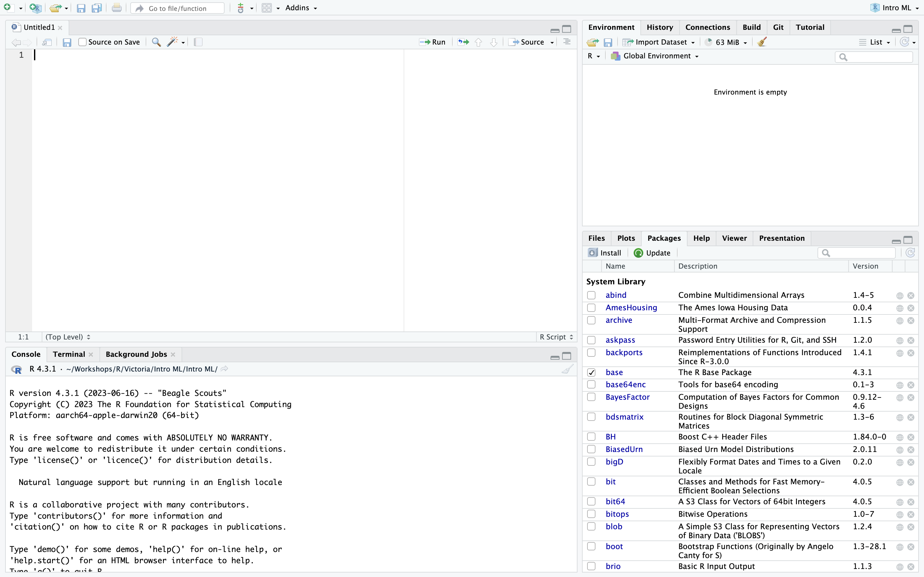
Task: Open the History tab
Action: pyautogui.click(x=660, y=27)
